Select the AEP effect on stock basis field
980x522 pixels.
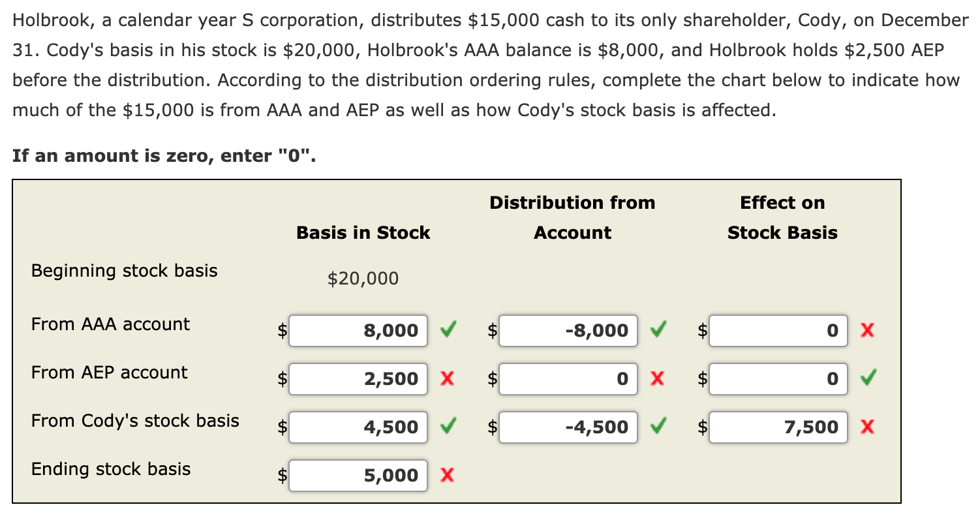click(x=778, y=378)
